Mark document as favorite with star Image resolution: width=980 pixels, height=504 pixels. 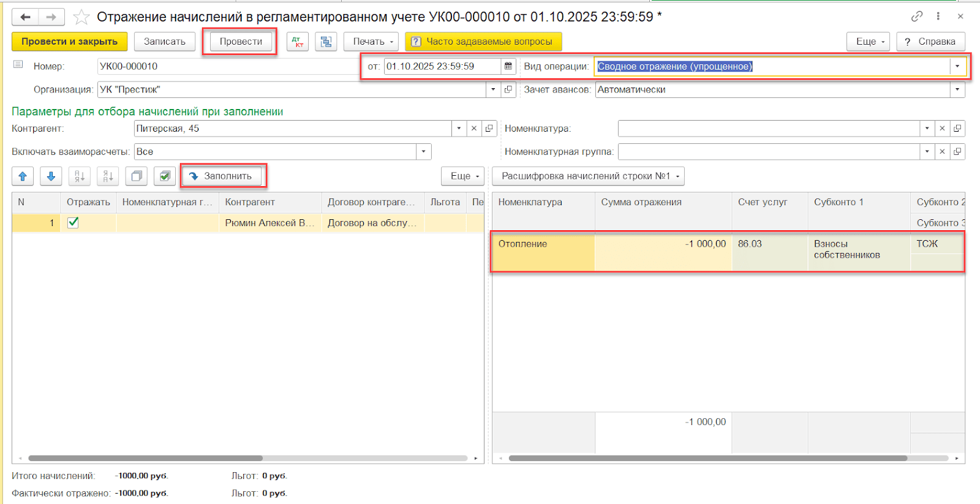tap(81, 17)
